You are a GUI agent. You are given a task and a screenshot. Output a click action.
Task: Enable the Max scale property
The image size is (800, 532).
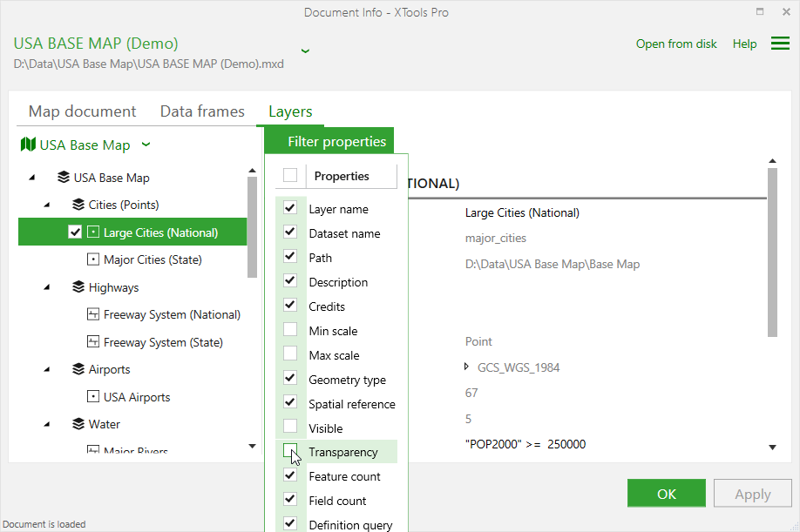coord(290,354)
